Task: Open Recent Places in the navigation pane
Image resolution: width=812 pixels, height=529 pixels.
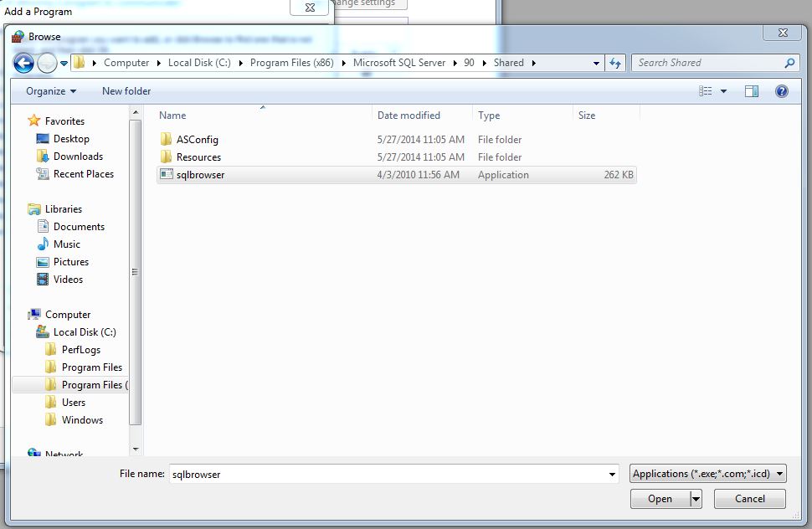Action: pyautogui.click(x=84, y=174)
